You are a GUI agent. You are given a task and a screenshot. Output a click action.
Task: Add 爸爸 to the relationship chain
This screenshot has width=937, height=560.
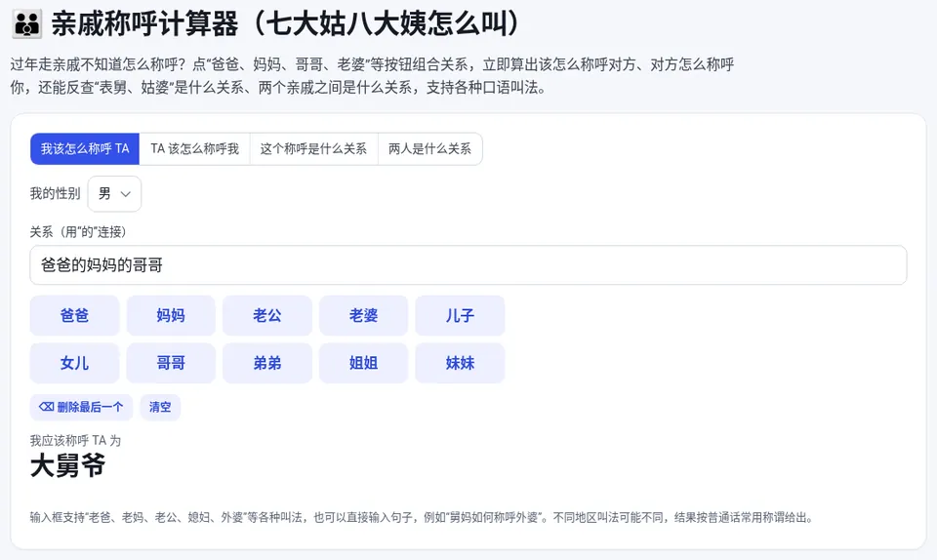[x=75, y=315]
